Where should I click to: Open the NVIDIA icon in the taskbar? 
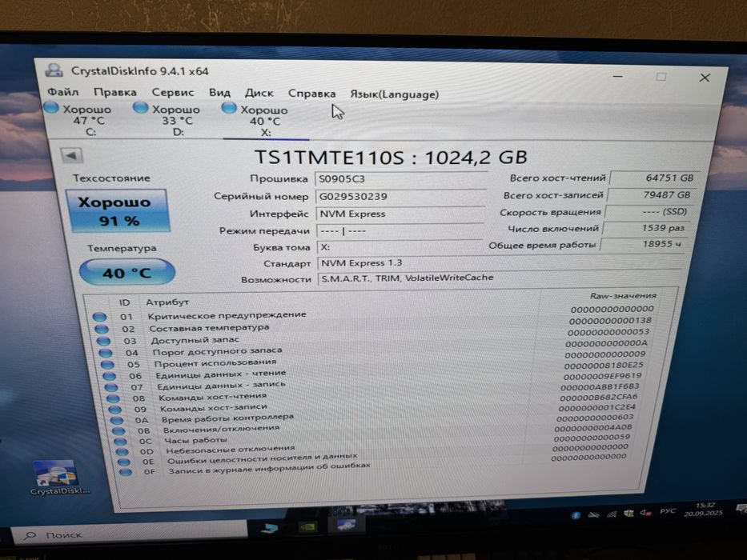[x=307, y=527]
